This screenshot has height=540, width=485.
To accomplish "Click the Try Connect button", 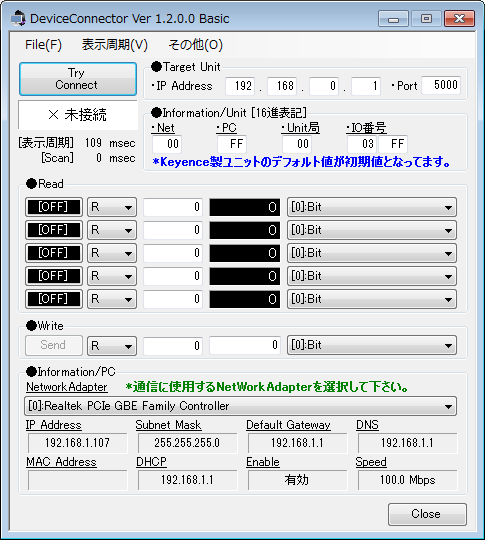I will (x=78, y=79).
